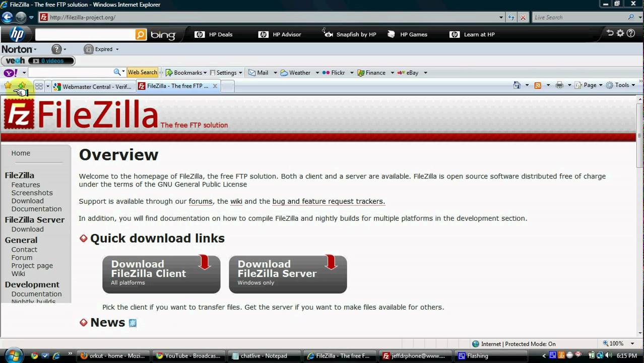Open HP Advisor in the HP toolbar
Screen dimensions: 644x363
[280, 34]
